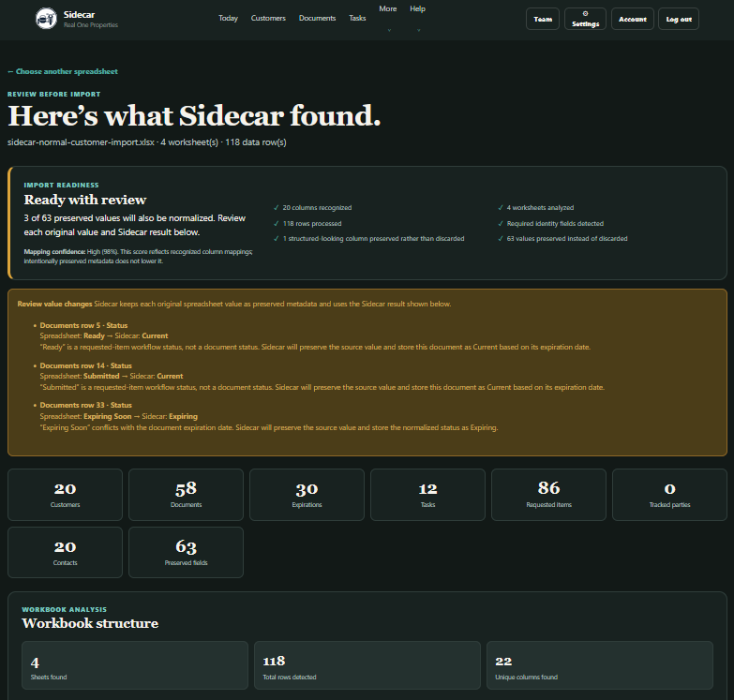Click the Review value changes label
The width and height of the screenshot is (734, 700).
[x=54, y=305]
